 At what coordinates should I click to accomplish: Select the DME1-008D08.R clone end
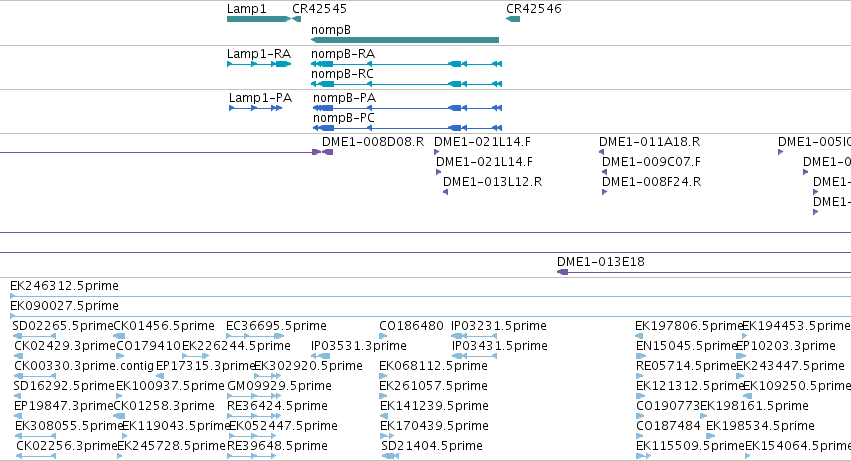click(327, 152)
